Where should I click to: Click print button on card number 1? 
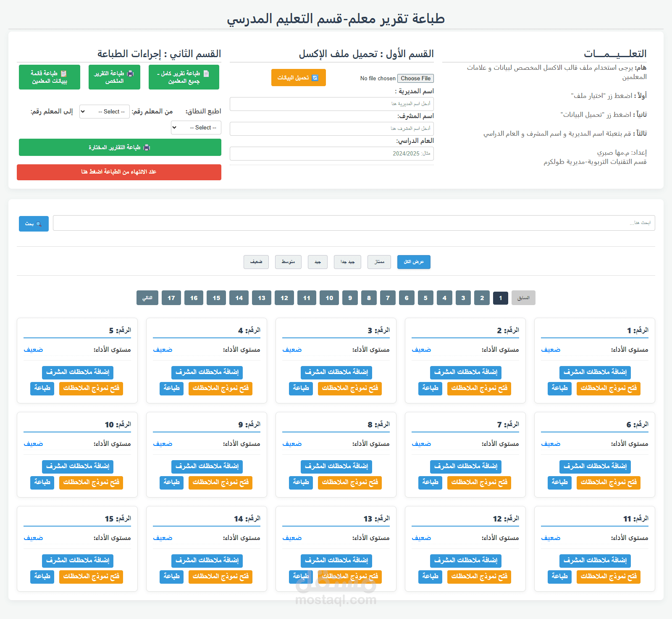pos(559,388)
